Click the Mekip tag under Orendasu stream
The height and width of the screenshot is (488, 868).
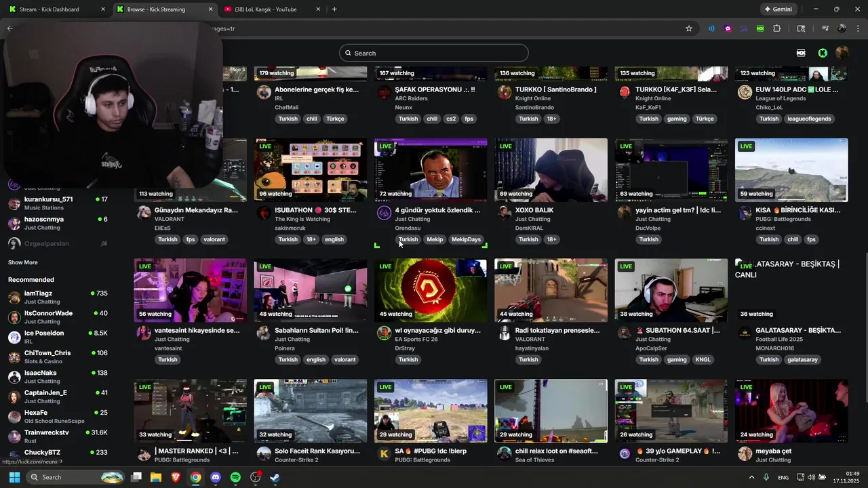coord(435,239)
